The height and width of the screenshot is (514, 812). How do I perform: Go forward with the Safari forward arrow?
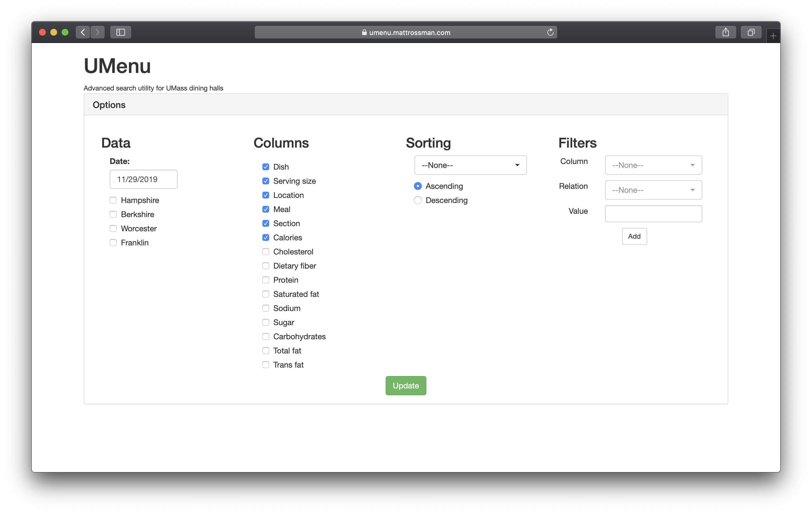click(98, 33)
